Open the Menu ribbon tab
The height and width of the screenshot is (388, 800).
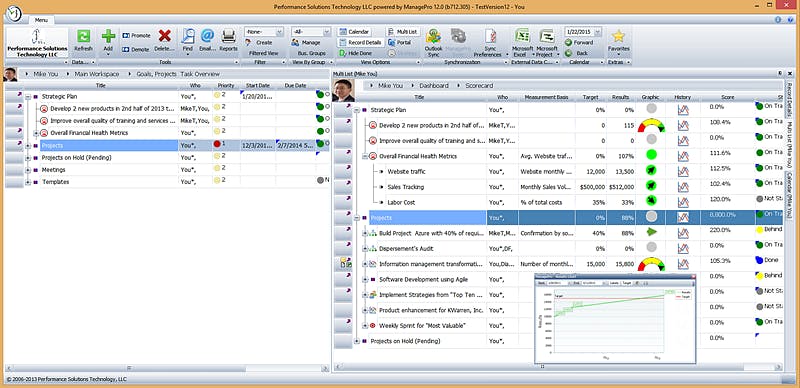(x=41, y=20)
